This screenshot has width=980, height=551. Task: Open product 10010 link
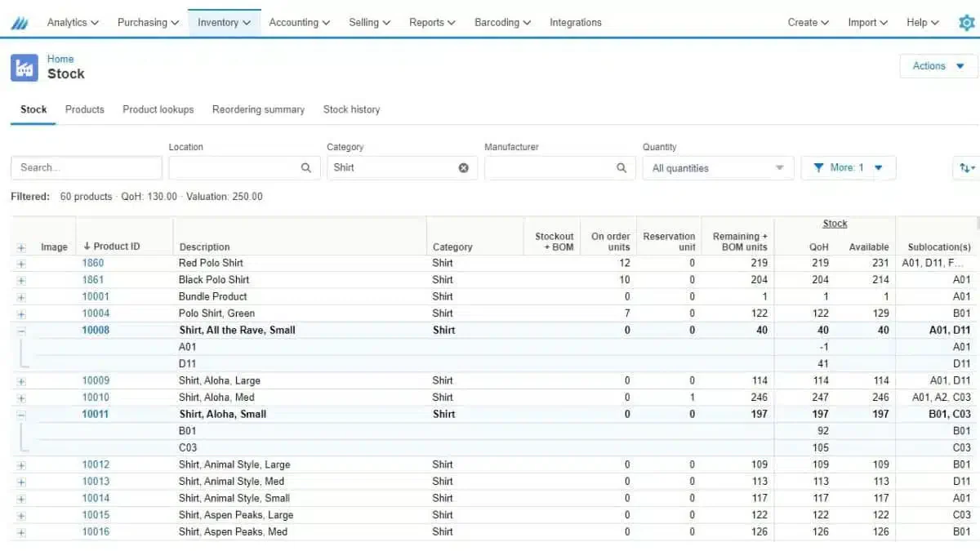pos(96,398)
